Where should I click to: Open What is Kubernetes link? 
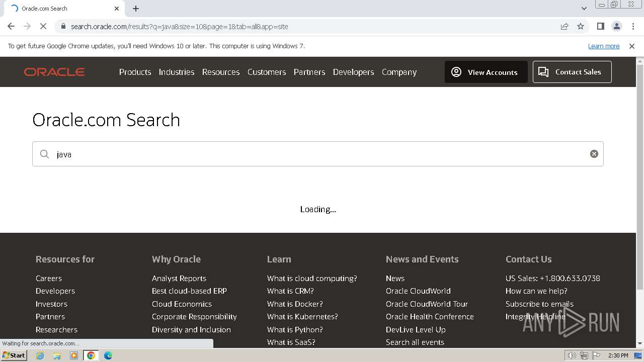pyautogui.click(x=302, y=316)
